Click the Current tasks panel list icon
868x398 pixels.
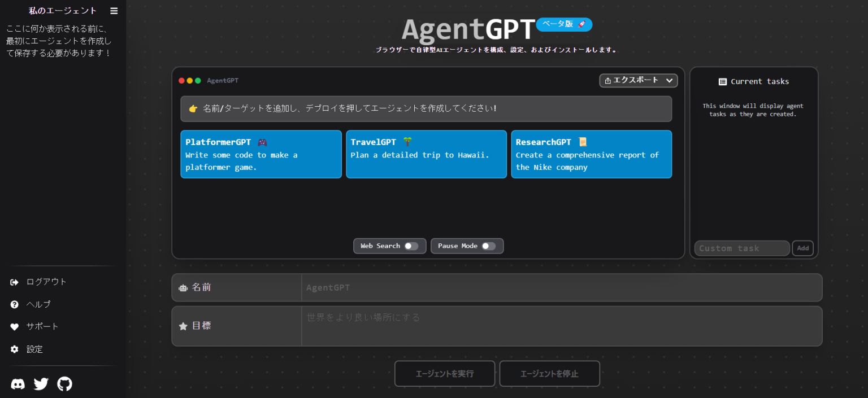(723, 81)
